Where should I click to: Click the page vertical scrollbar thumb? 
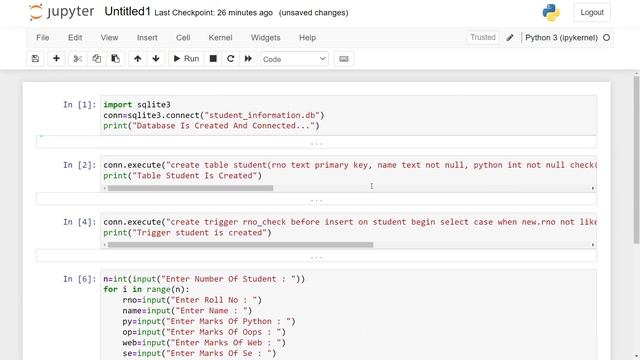636,160
